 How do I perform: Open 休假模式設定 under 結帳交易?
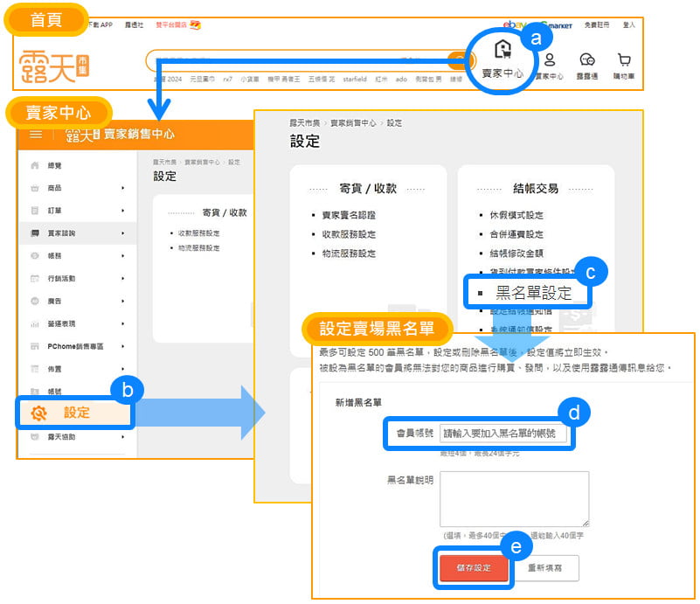pyautogui.click(x=516, y=215)
